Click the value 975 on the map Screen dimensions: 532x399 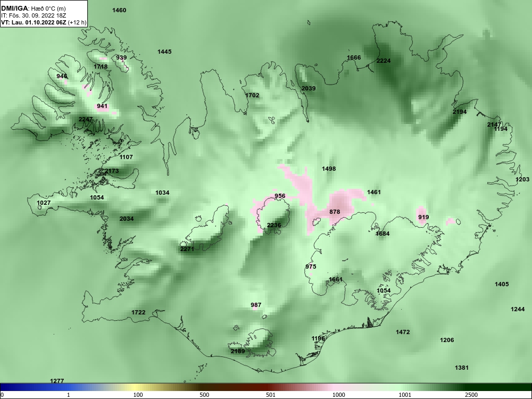coord(311,267)
